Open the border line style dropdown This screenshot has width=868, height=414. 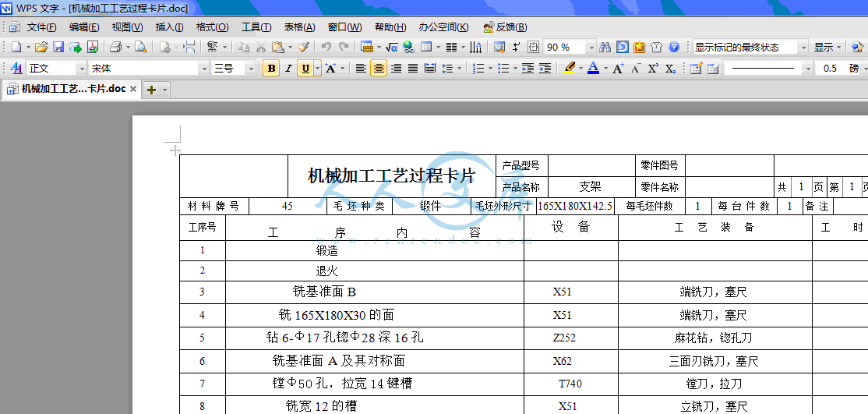pyautogui.click(x=809, y=68)
